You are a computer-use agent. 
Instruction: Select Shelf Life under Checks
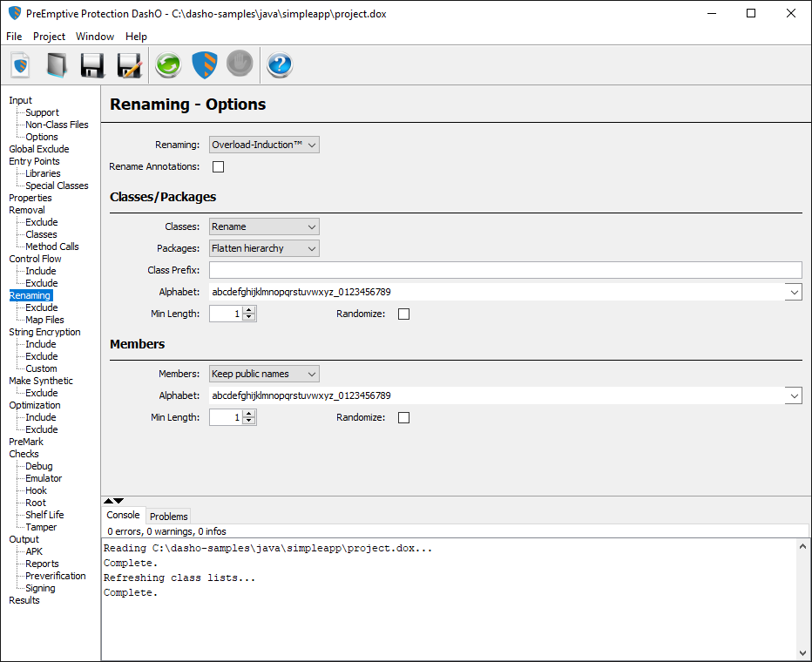[44, 515]
